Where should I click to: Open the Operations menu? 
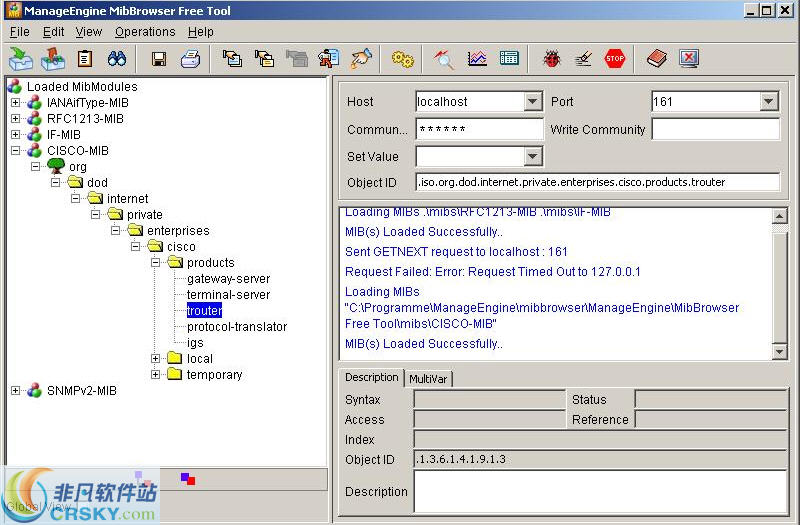pyautogui.click(x=145, y=32)
